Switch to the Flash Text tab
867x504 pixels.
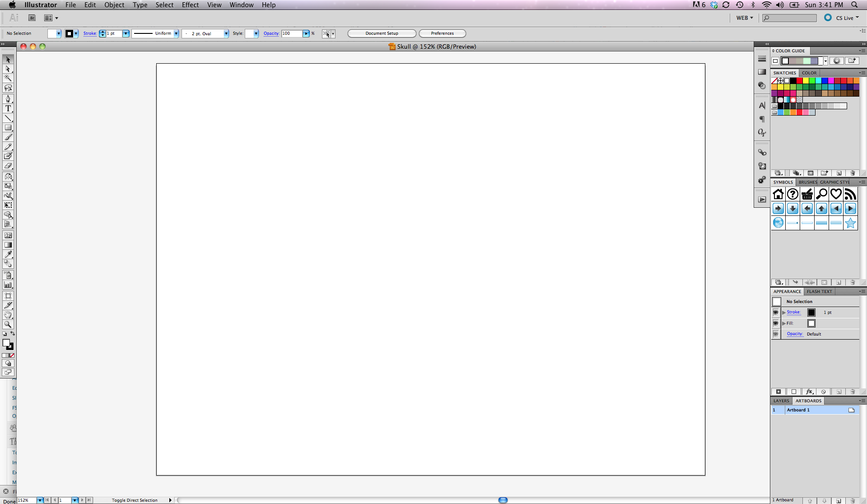click(x=820, y=291)
